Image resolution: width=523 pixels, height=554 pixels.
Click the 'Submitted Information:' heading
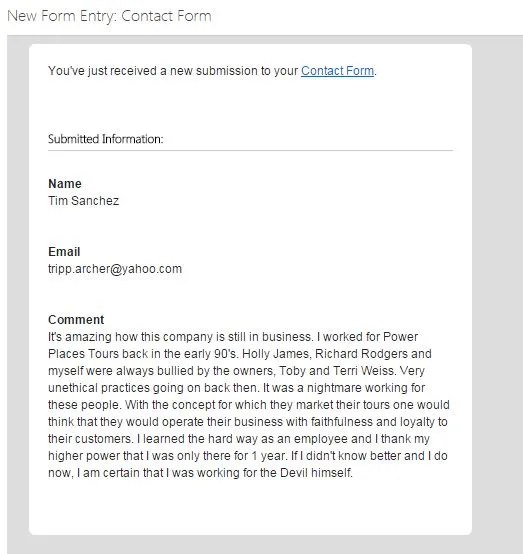tap(106, 139)
